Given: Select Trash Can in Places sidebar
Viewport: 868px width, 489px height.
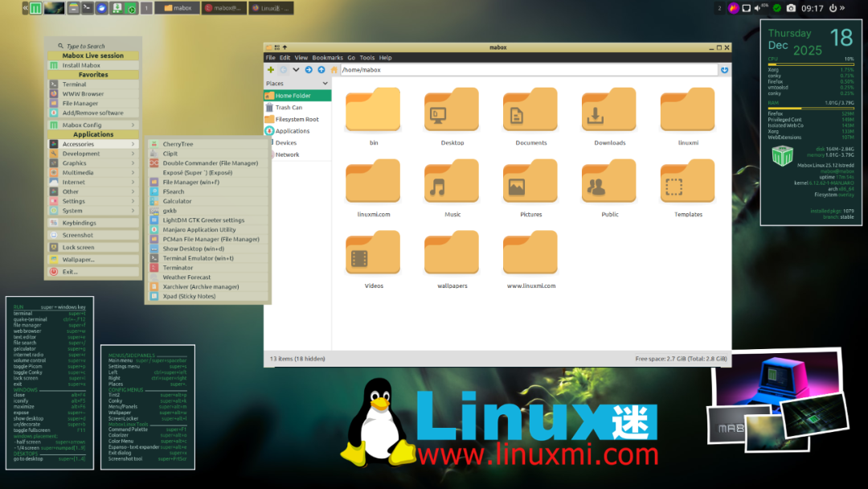Looking at the screenshot, I should [297, 108].
